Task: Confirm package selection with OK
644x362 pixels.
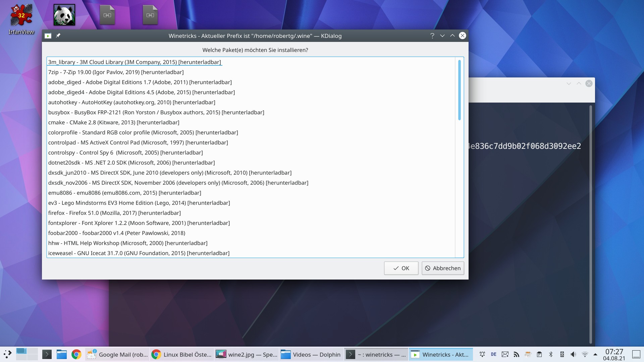Action: pos(401,268)
